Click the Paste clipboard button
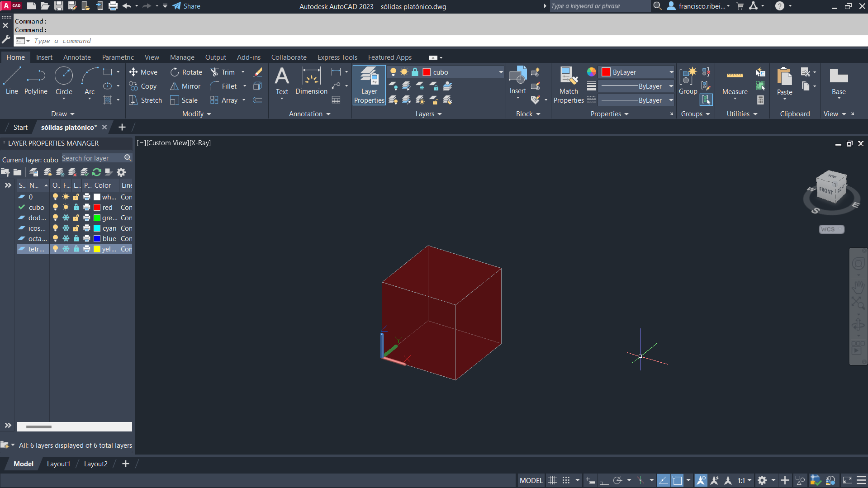 pos(784,81)
